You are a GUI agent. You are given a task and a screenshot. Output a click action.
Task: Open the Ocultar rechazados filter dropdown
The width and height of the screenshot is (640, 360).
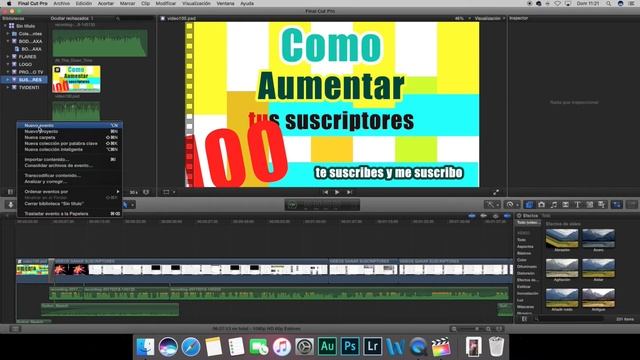pos(72,18)
